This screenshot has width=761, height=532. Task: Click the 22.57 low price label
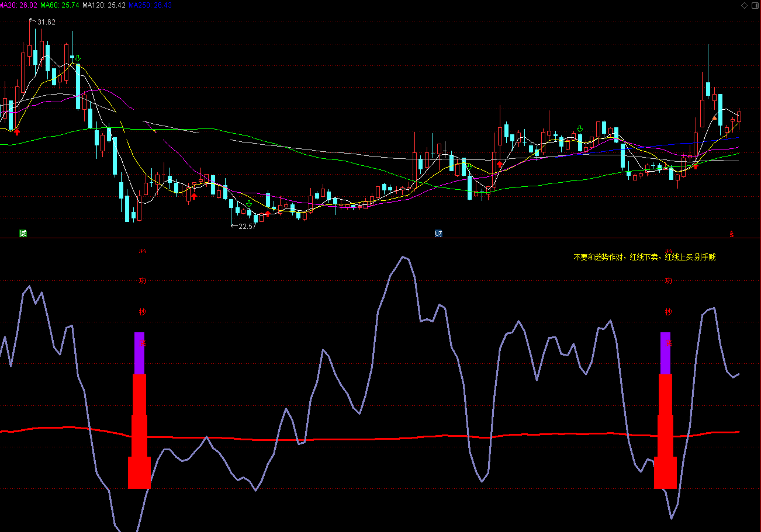248,227
